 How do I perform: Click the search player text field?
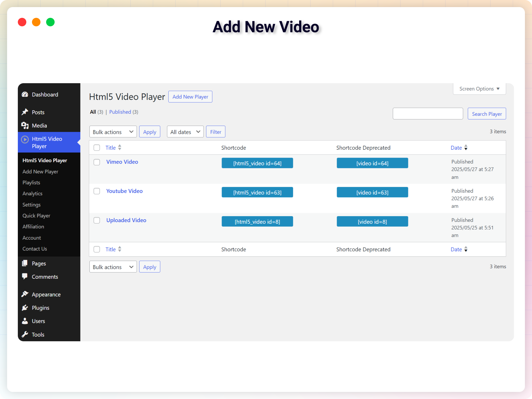pyautogui.click(x=428, y=113)
